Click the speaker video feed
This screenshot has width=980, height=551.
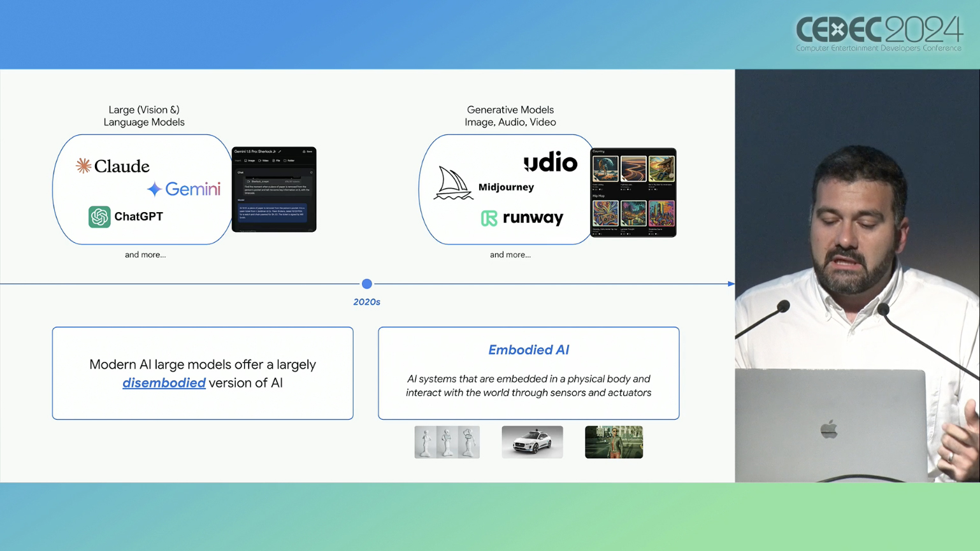click(857, 276)
